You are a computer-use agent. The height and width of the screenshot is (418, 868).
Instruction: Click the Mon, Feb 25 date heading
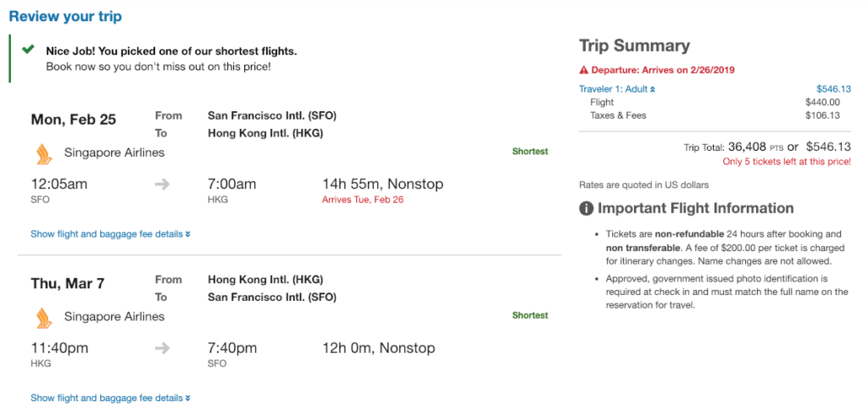click(x=74, y=120)
